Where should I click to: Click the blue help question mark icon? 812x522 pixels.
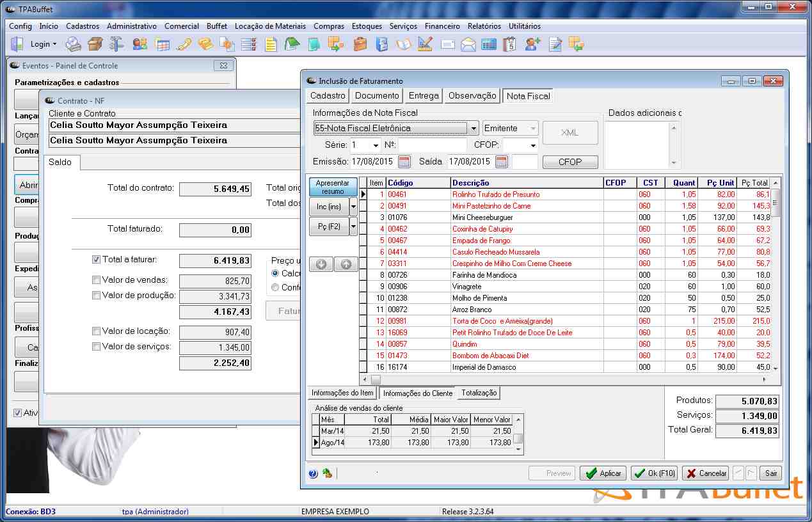click(313, 473)
